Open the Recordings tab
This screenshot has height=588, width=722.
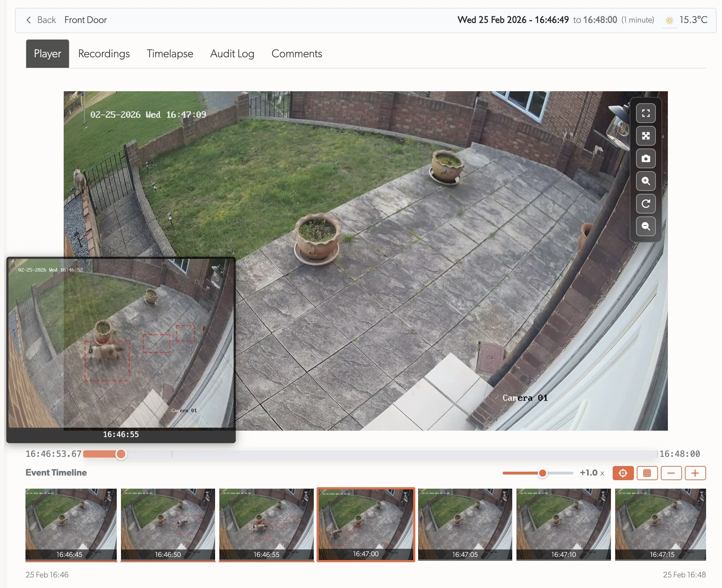click(x=104, y=54)
